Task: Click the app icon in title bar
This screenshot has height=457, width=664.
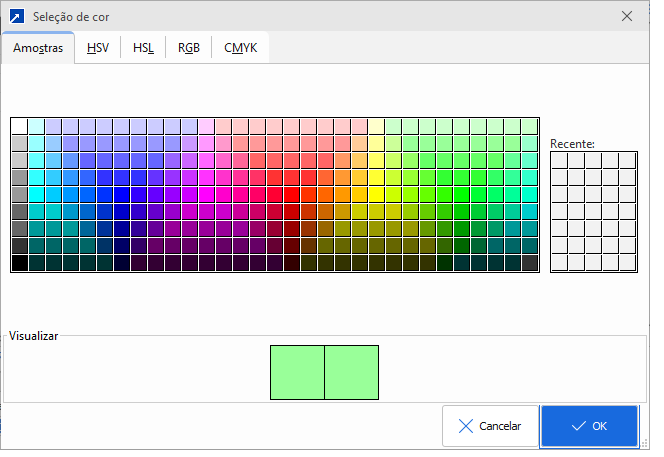Action: pyautogui.click(x=16, y=16)
